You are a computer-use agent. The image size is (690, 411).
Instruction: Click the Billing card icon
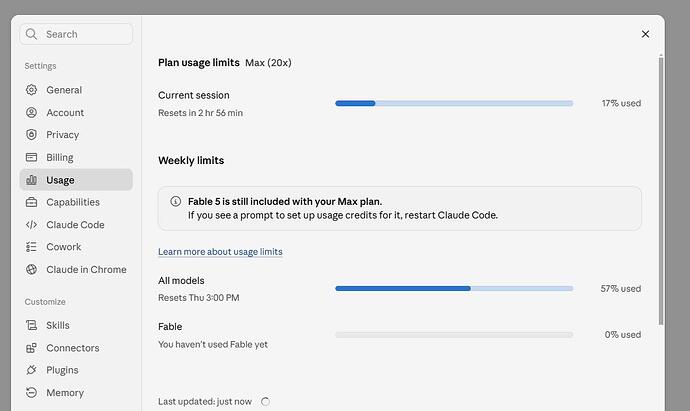31,157
